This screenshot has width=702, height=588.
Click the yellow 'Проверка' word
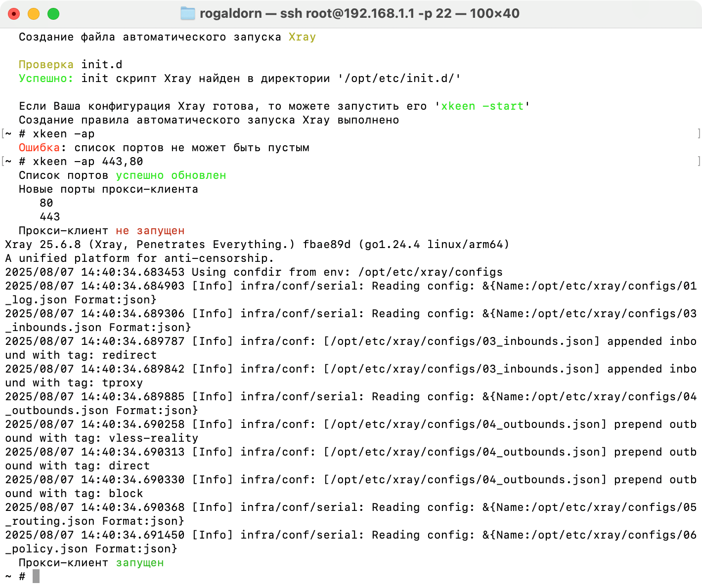46,65
